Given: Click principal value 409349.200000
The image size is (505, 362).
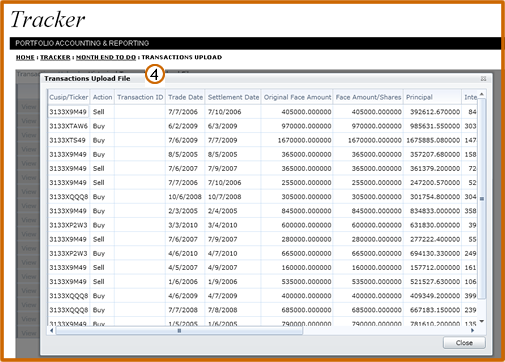Looking at the screenshot, I should click(x=435, y=296).
